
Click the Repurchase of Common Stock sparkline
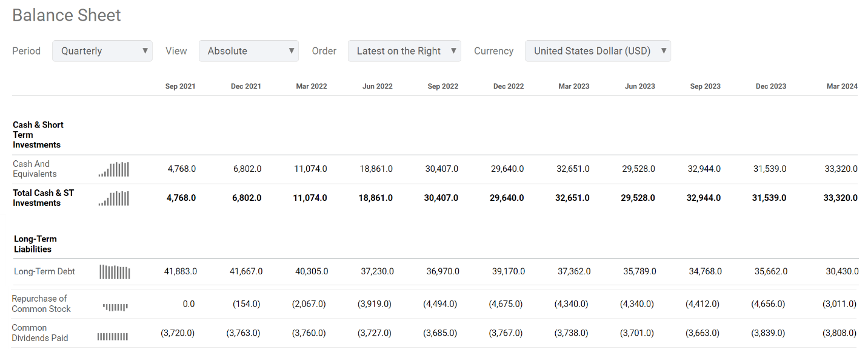[115, 307]
